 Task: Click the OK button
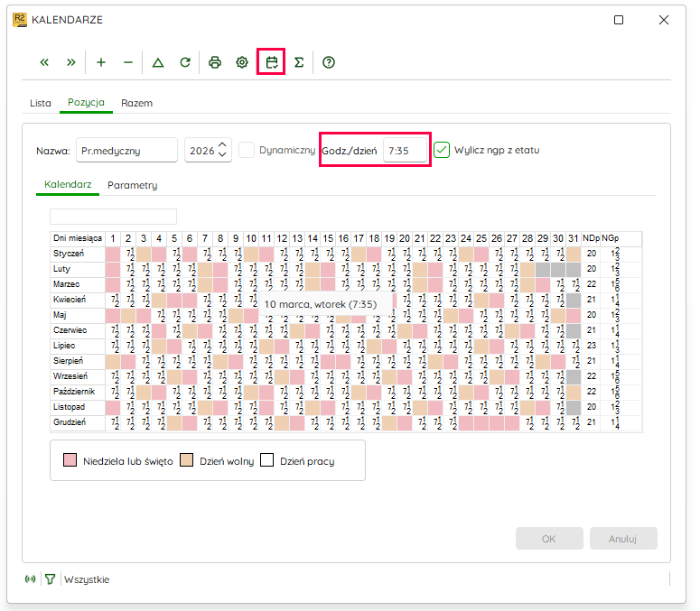pyautogui.click(x=549, y=539)
